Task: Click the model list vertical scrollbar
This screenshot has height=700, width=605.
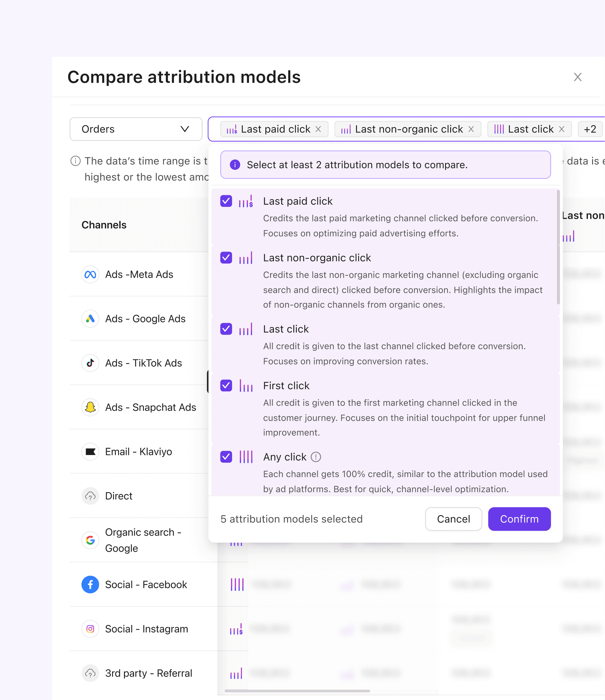Action: tap(558, 247)
